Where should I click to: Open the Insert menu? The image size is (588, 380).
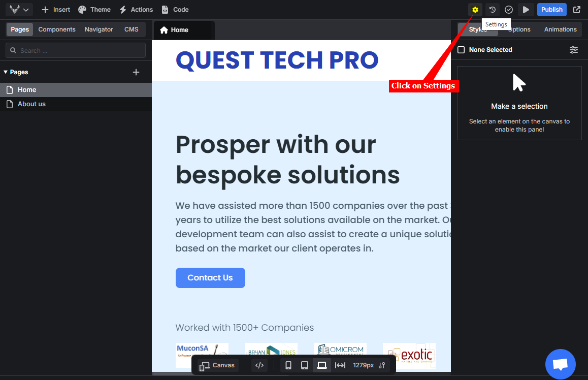tap(56, 10)
